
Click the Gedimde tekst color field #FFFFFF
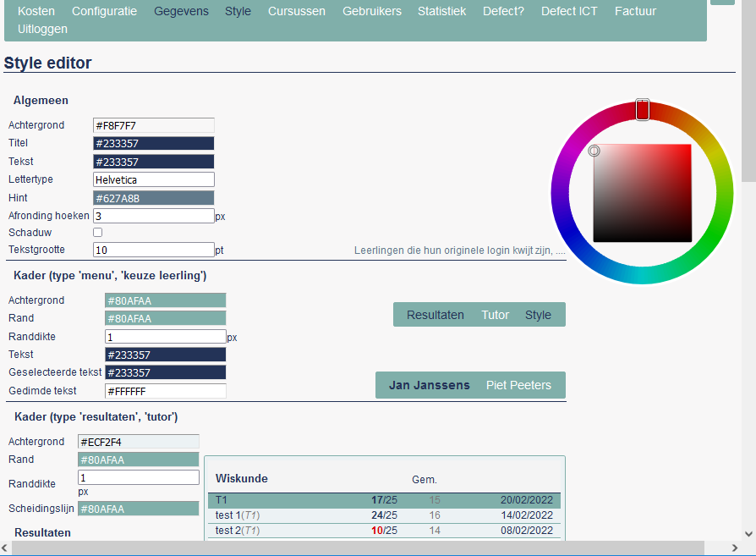tap(166, 391)
